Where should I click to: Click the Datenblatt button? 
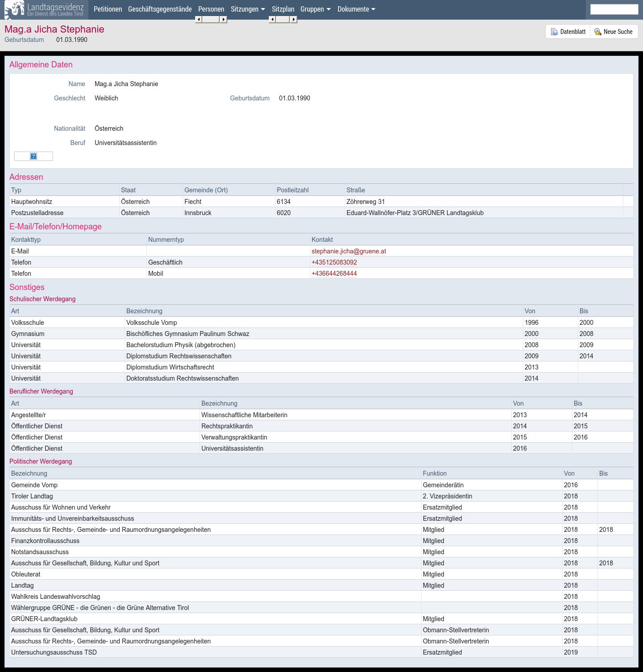pyautogui.click(x=568, y=32)
